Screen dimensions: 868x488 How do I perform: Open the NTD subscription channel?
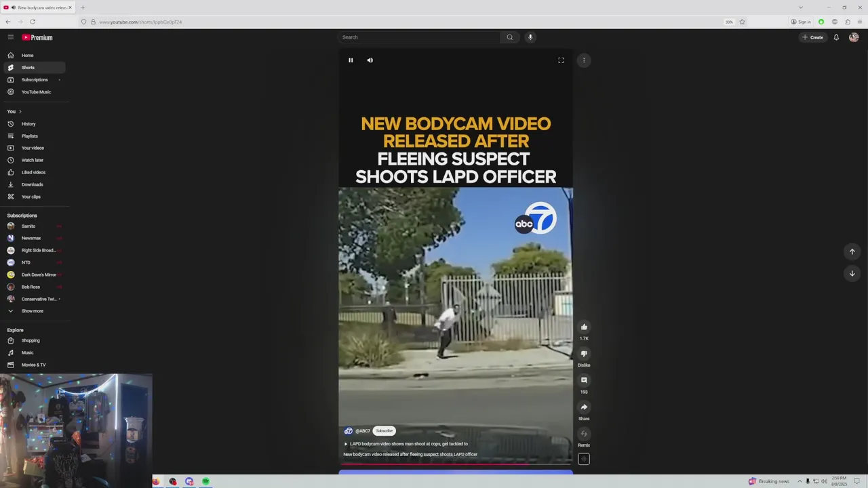tap(34, 262)
